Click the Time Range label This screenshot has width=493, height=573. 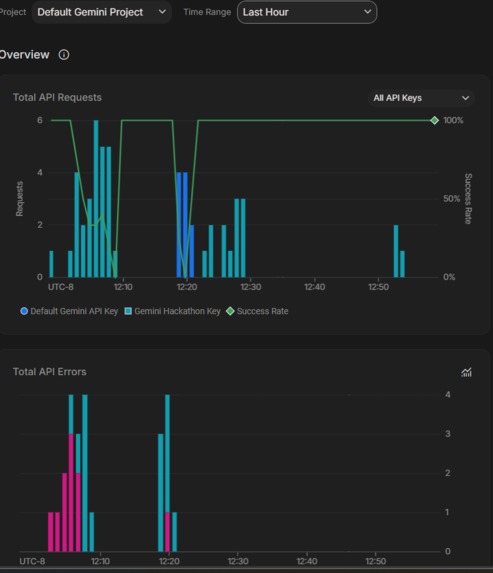tap(207, 12)
